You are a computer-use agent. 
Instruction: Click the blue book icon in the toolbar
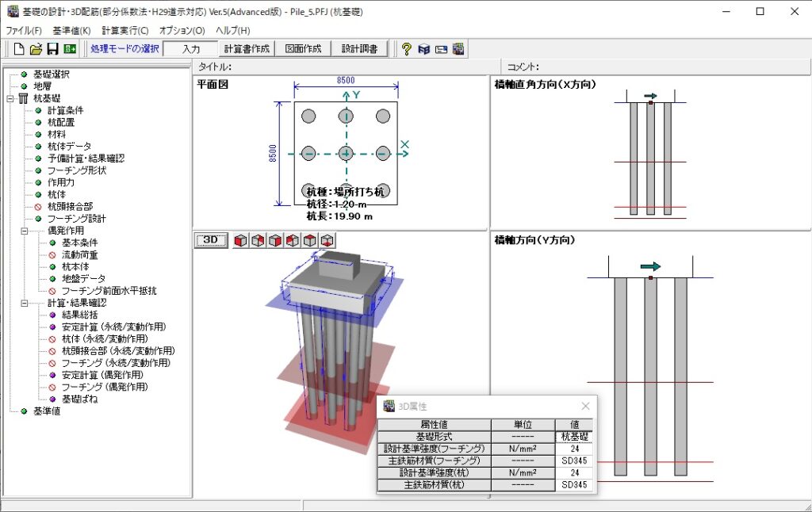point(424,49)
